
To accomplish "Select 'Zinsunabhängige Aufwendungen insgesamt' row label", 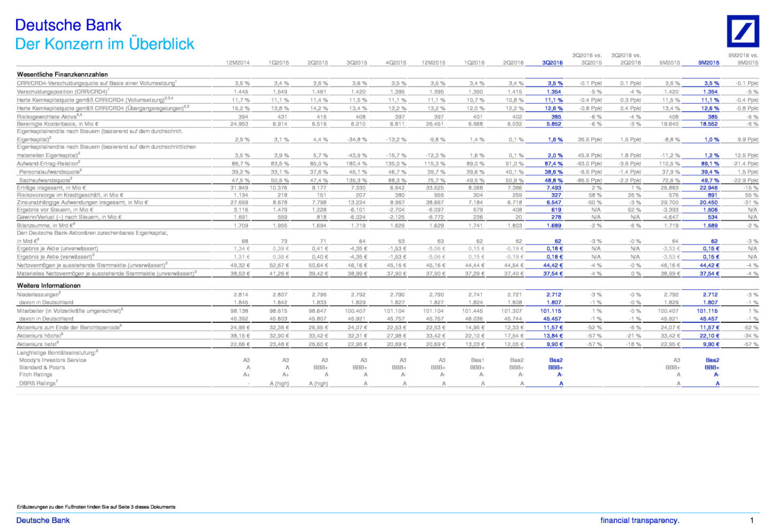I will [x=82, y=203].
